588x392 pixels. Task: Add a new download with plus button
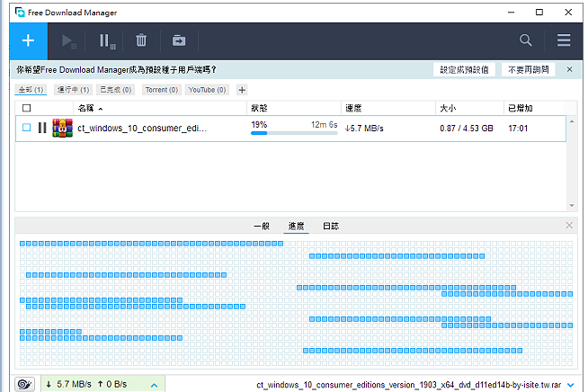tap(29, 40)
